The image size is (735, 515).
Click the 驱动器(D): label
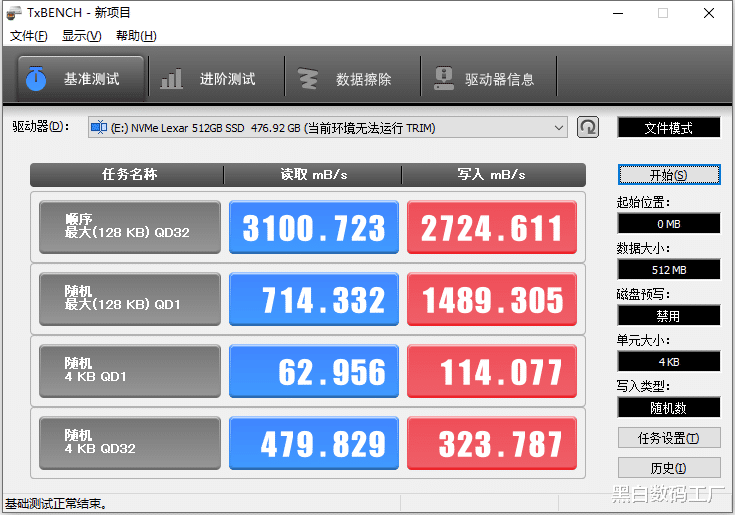pyautogui.click(x=41, y=127)
